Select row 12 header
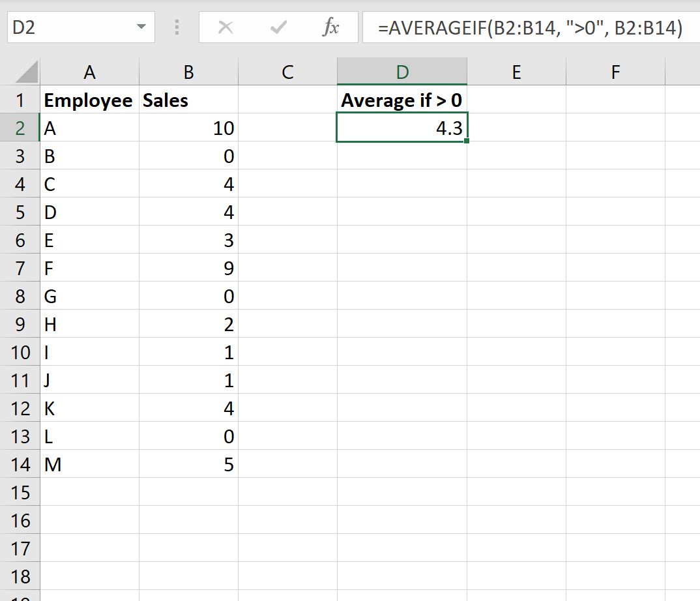700x601 pixels. (20, 408)
